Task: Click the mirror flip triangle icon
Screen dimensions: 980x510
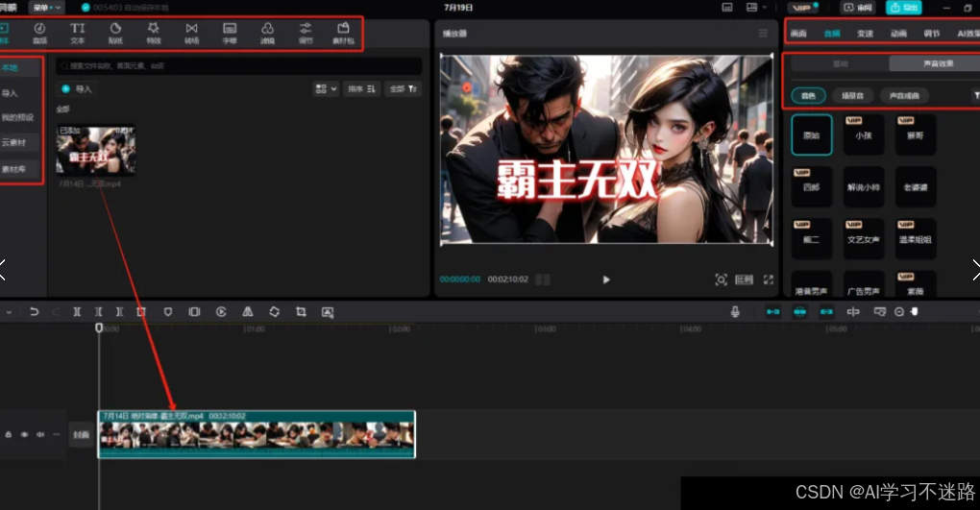Action: pos(248,311)
